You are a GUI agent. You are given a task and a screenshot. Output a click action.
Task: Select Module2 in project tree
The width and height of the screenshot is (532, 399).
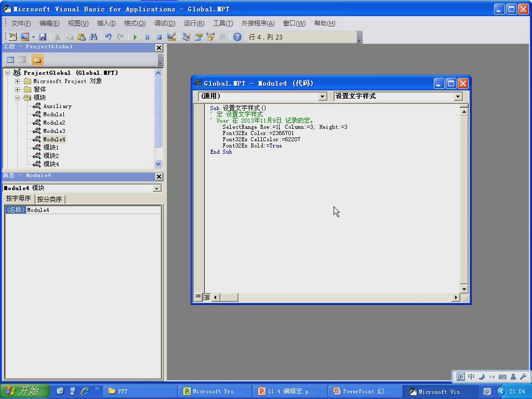click(54, 123)
